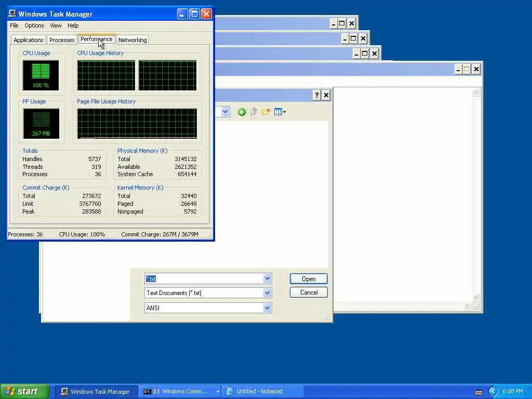Click Kernel Memory Nonpaged value 5792
The width and height of the screenshot is (532, 399).
pyautogui.click(x=190, y=211)
